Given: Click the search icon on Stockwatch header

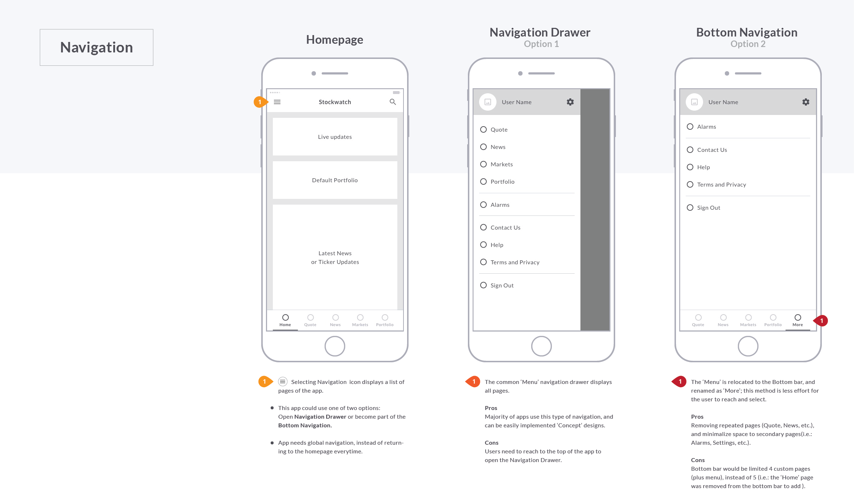Looking at the screenshot, I should (393, 101).
